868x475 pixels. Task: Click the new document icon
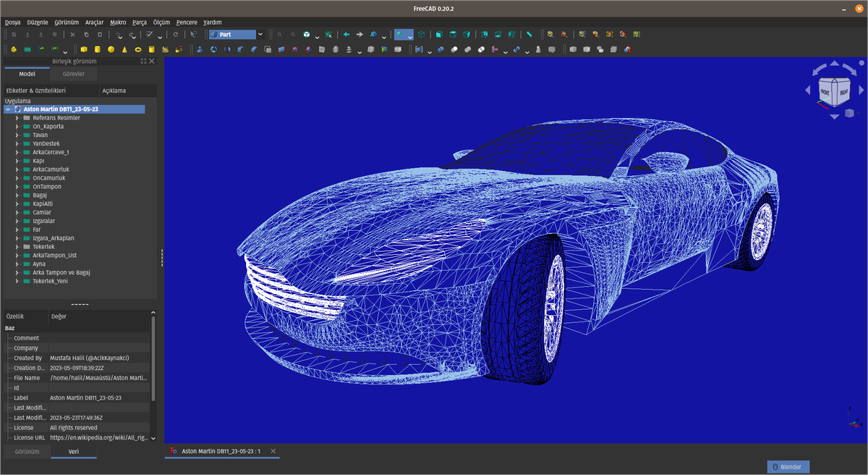pyautogui.click(x=14, y=34)
